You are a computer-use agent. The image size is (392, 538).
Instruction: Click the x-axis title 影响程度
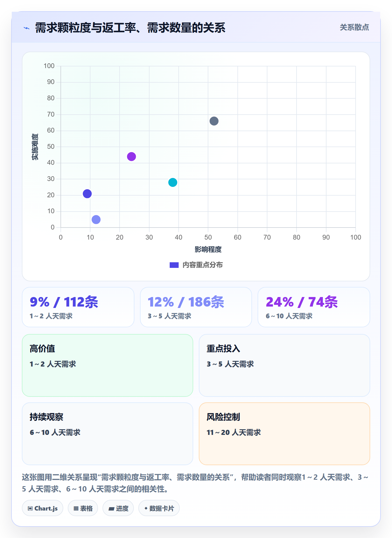pyautogui.click(x=208, y=249)
